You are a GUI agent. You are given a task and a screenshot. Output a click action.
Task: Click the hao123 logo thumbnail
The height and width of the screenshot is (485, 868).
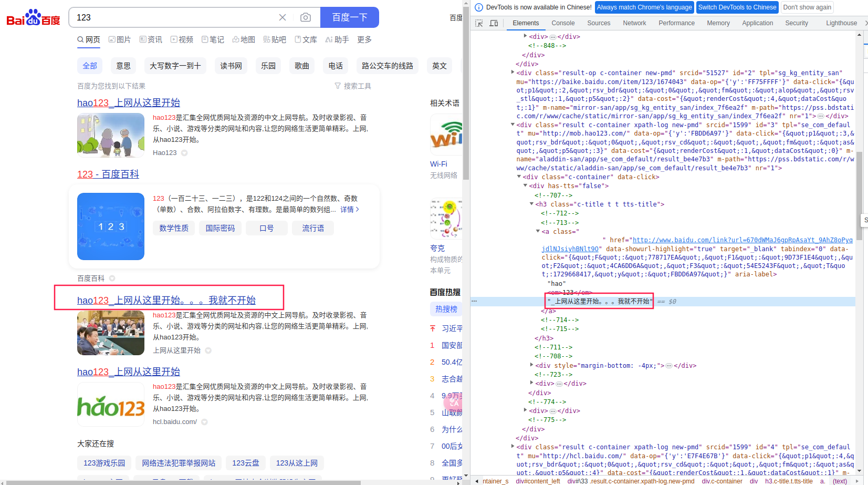[111, 405]
